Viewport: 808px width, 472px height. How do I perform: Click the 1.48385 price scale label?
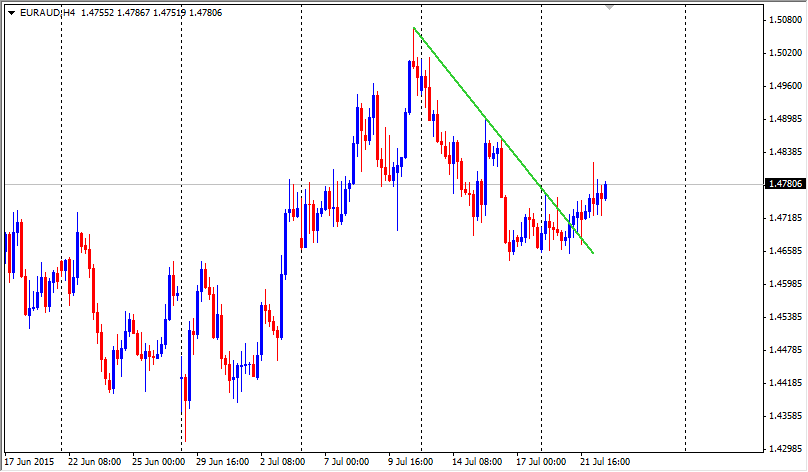point(785,151)
